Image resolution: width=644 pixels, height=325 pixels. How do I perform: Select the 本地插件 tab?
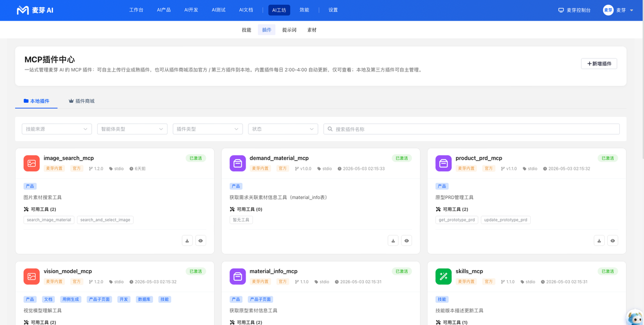coord(36,101)
